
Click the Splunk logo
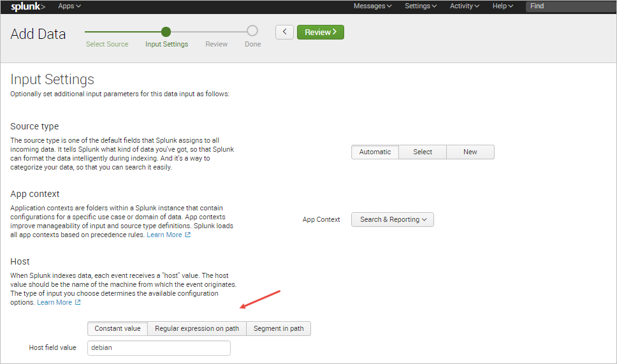click(x=28, y=6)
